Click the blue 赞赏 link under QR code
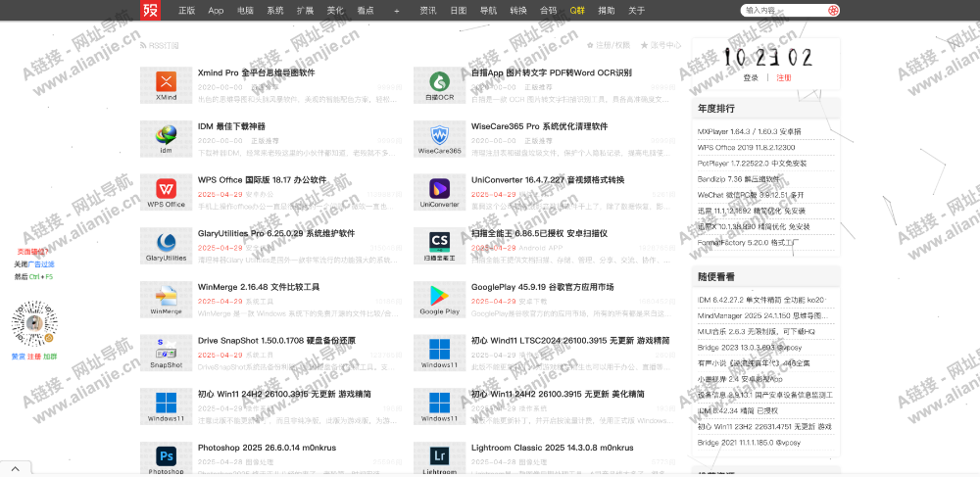The image size is (980, 477). [x=18, y=357]
